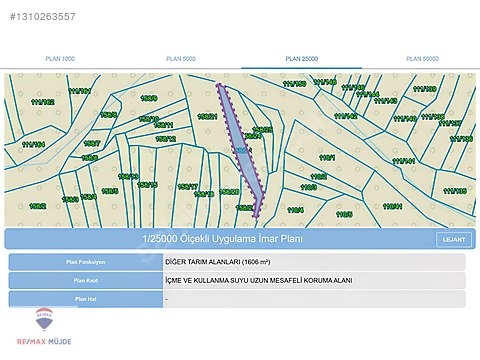The height and width of the screenshot is (360, 480).
Task: Click the RE/MAX balloon logo
Action: (x=44, y=319)
